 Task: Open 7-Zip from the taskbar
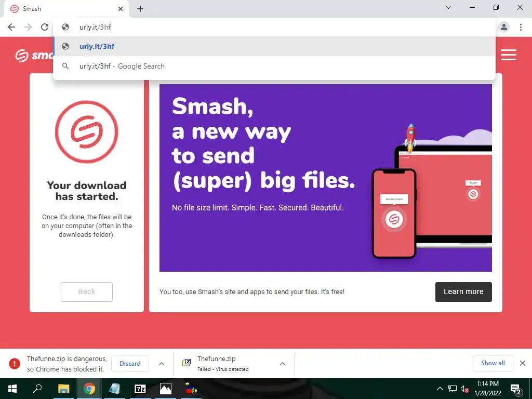[x=140, y=389]
